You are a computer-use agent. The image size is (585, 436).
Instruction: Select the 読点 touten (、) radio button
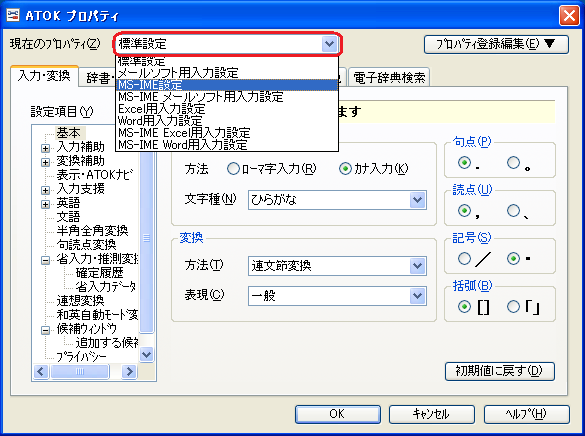(513, 211)
